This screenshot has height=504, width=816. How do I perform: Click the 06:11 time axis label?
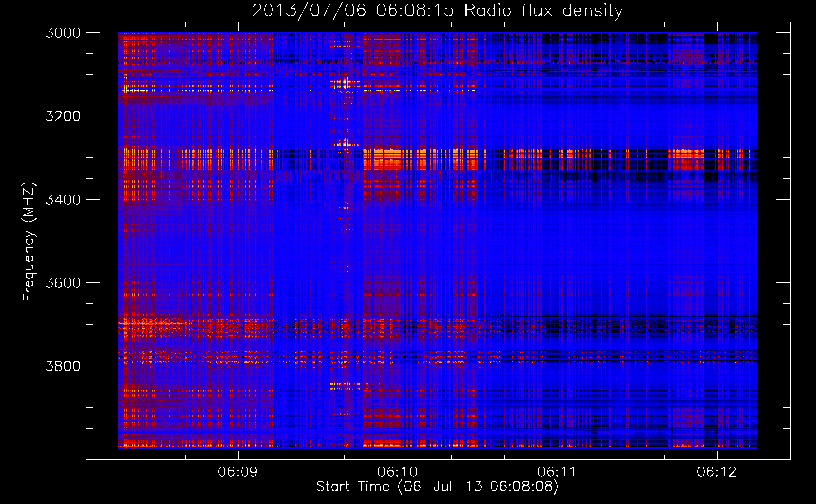point(557,472)
